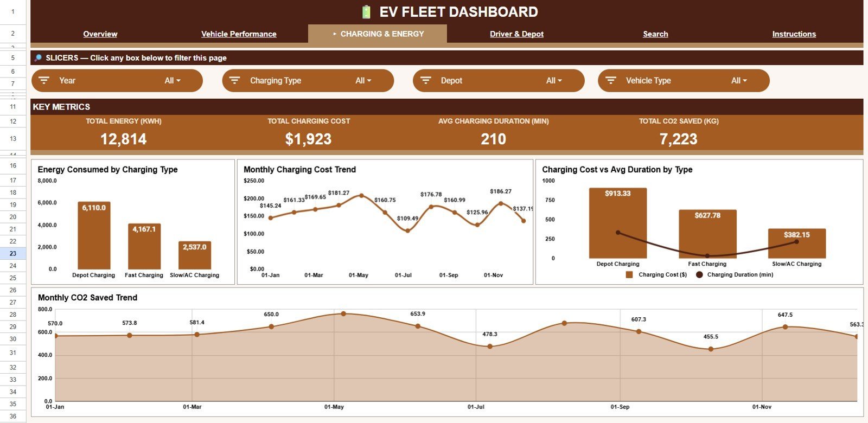
Task: Click the Total Charging Cost value $1,923
Action: click(x=309, y=139)
